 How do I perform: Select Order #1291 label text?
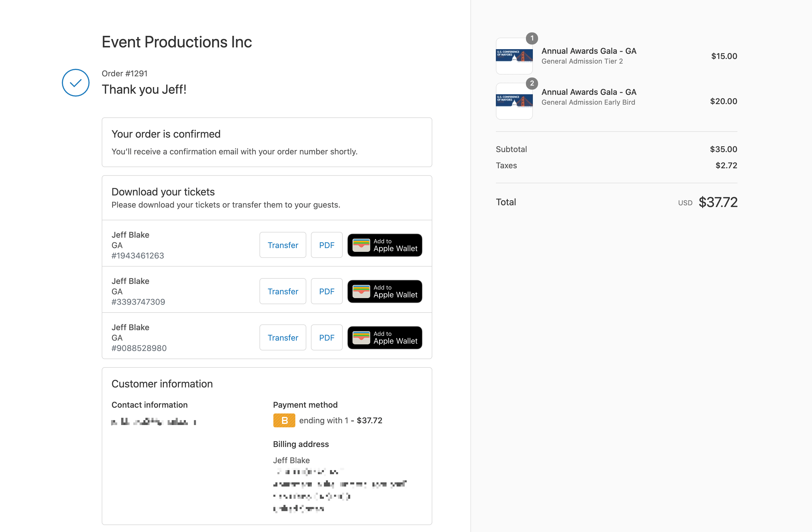tap(124, 74)
